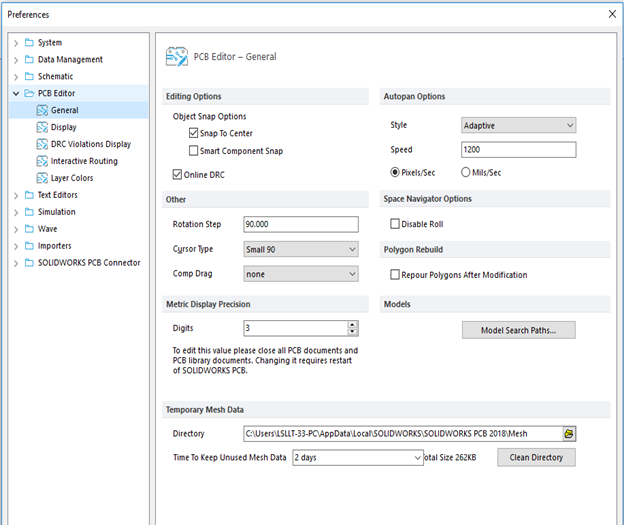Click the Model Search Paths button
Viewport: 624px width, 525px height.
518,330
